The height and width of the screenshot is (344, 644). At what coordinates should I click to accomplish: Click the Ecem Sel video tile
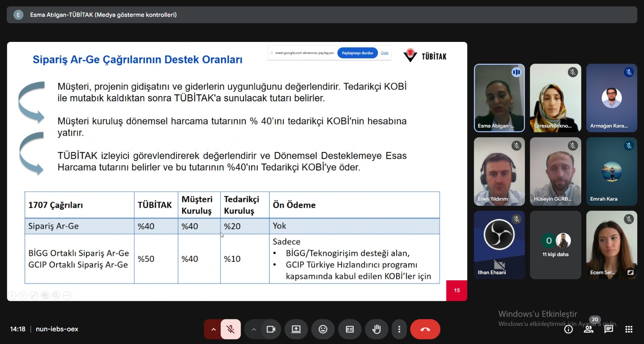pos(611,245)
